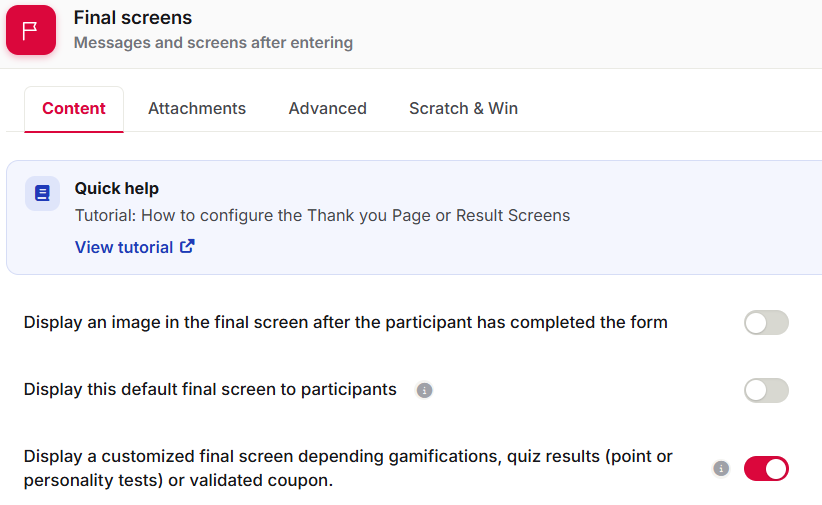This screenshot has height=505, width=822.
Task: Click the customized final screen gamifications label
Action: [x=348, y=468]
